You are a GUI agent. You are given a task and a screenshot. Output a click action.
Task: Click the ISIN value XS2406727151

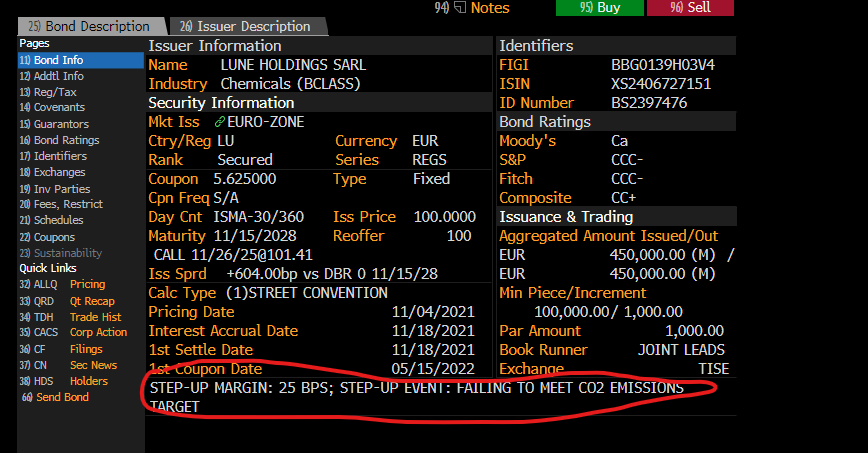(661, 84)
